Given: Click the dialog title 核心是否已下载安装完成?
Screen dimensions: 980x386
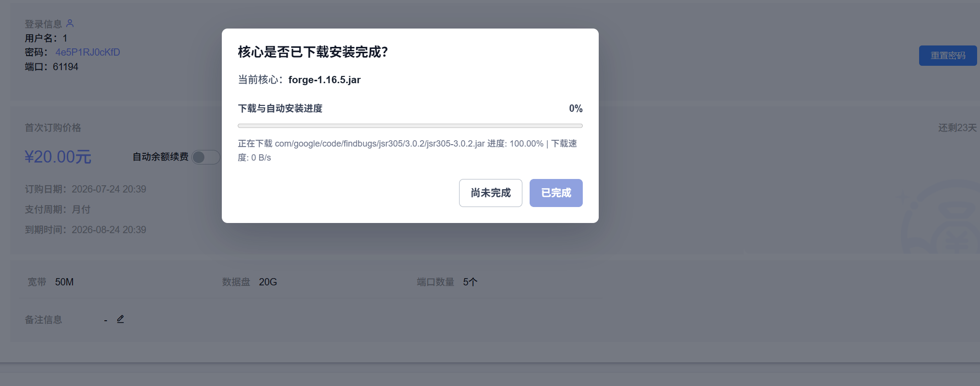Looking at the screenshot, I should point(313,52).
